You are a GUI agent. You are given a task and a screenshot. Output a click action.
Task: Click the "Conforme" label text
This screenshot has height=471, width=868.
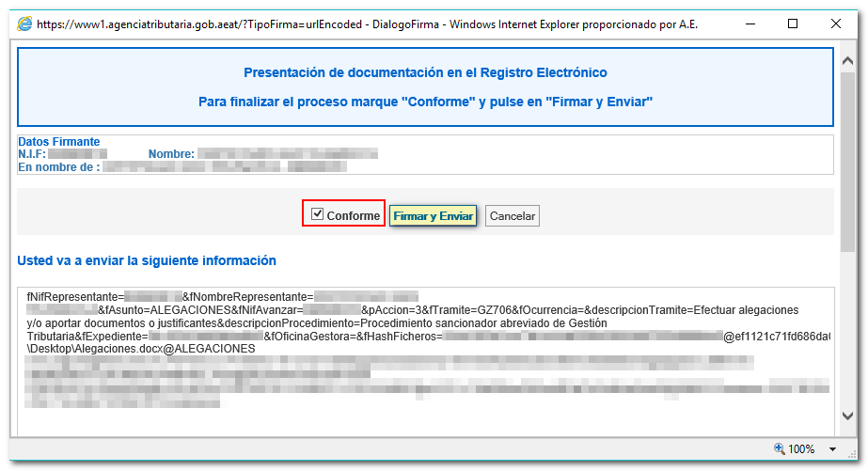click(354, 215)
